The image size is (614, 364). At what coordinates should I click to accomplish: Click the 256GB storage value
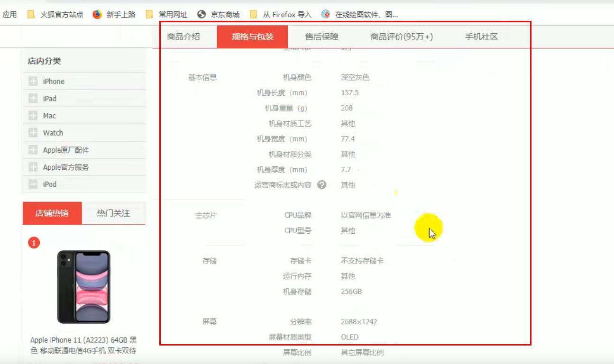point(351,291)
